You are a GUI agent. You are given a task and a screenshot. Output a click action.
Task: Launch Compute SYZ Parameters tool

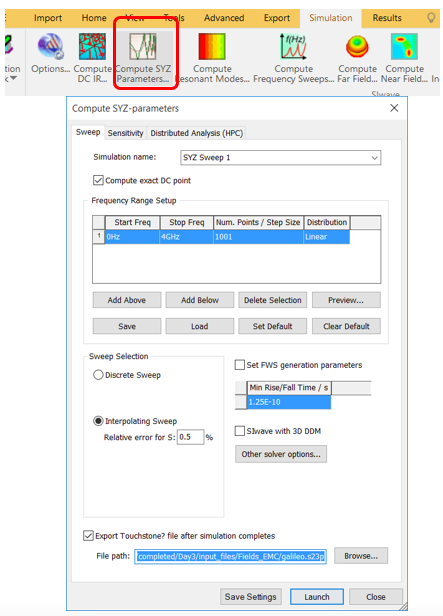click(x=143, y=46)
